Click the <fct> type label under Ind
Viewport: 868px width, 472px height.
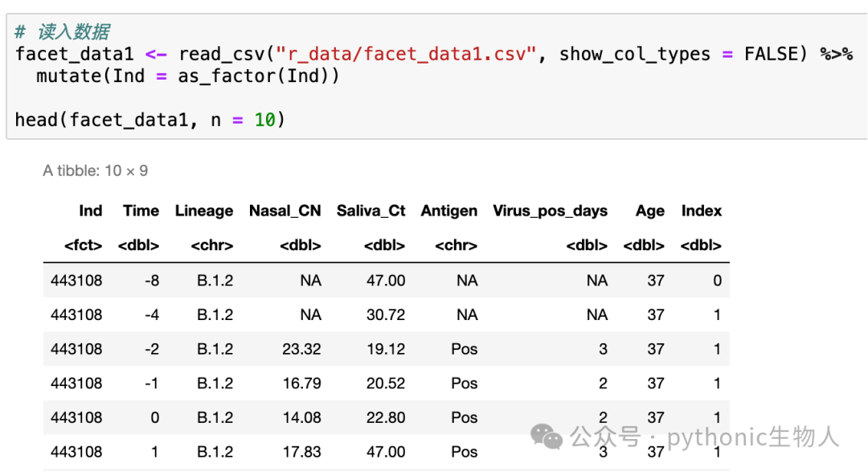[x=83, y=245]
